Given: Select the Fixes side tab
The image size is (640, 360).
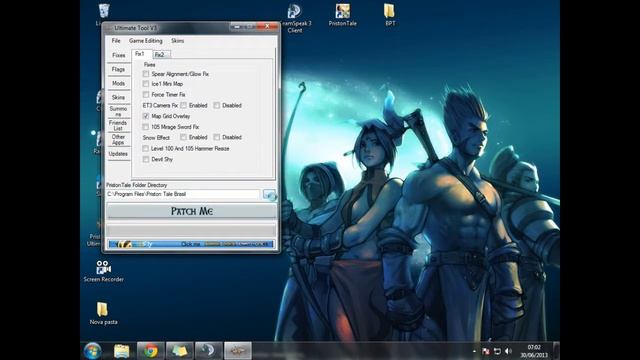Looking at the screenshot, I should pos(119,56).
